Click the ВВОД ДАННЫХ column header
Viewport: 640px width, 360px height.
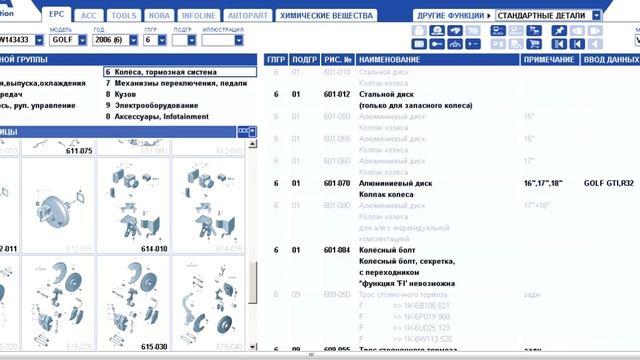610,60
